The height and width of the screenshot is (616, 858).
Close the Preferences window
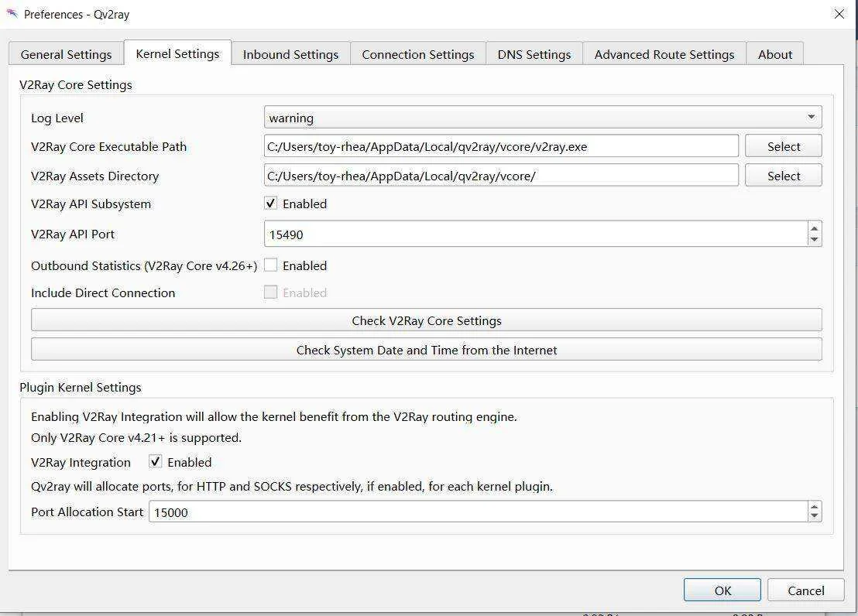pos(839,14)
